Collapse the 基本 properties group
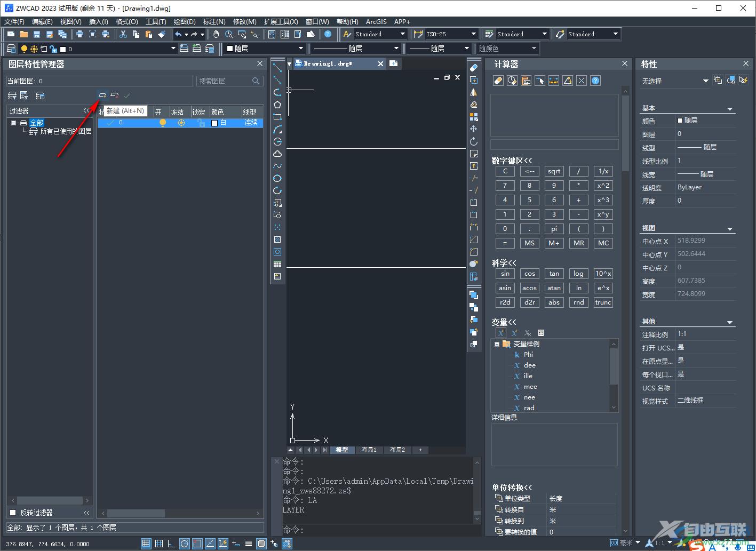 pos(730,108)
